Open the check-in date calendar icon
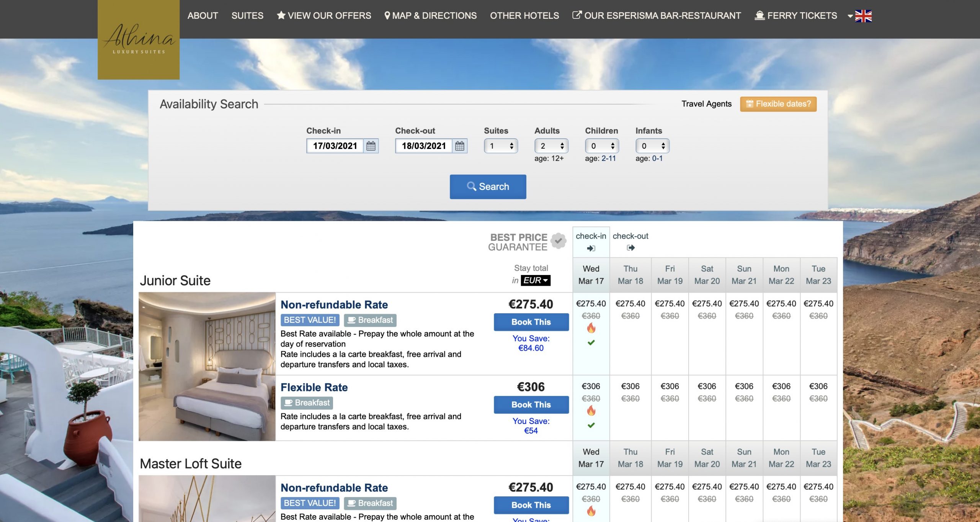The width and height of the screenshot is (980, 522). pos(371,146)
